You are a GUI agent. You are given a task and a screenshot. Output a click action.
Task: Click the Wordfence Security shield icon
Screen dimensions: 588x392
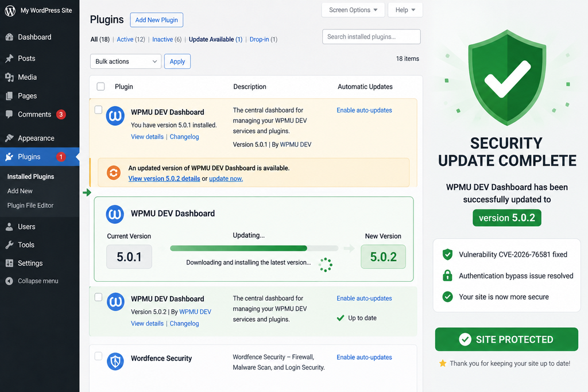(x=115, y=361)
